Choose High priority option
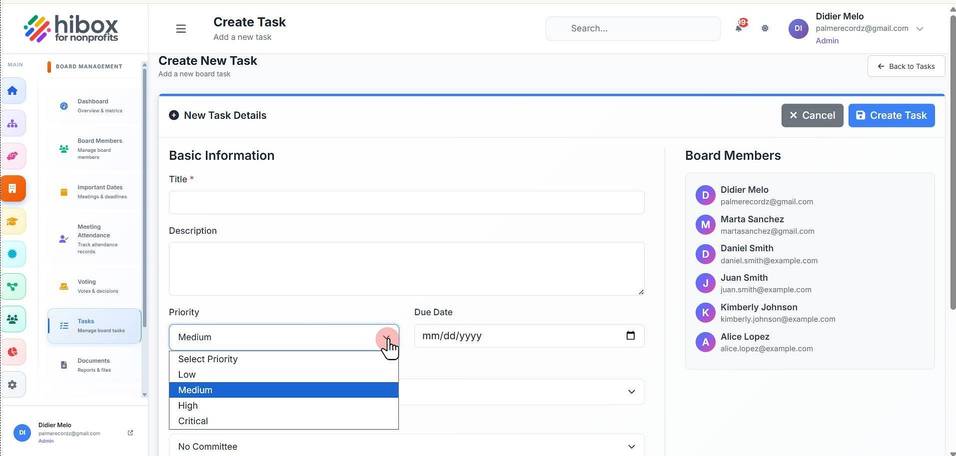This screenshot has width=956, height=456. (284, 405)
